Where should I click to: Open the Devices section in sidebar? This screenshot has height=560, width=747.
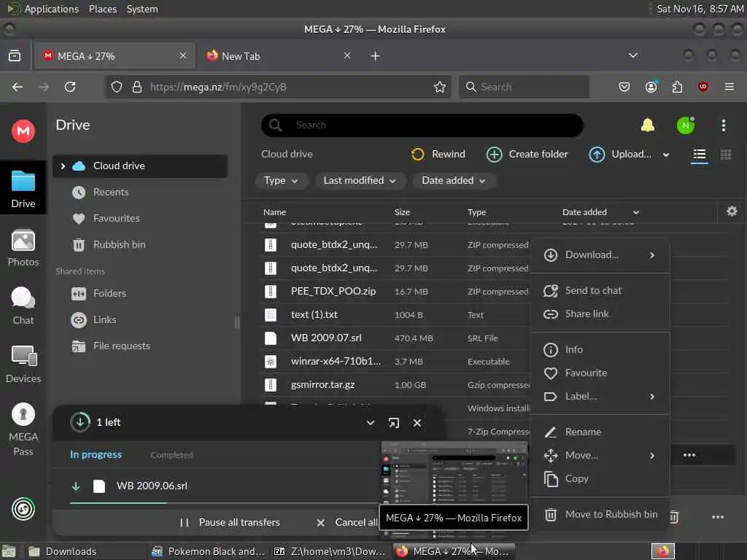[23, 365]
